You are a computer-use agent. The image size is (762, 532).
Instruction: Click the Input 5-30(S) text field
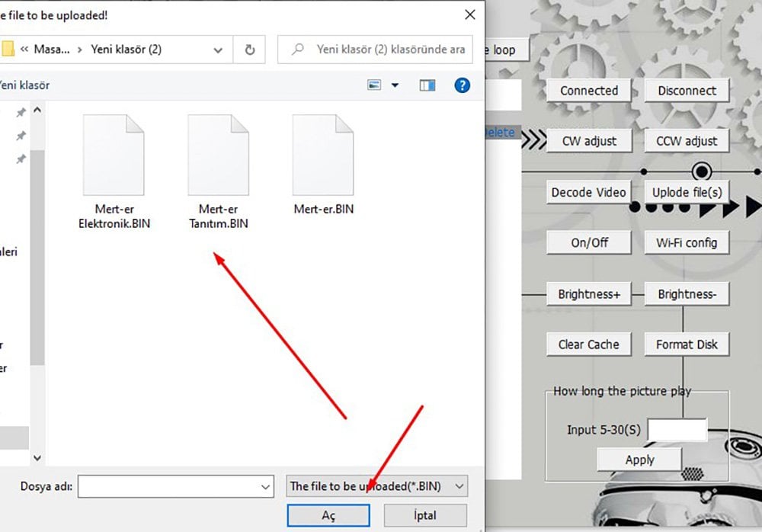[x=677, y=430]
